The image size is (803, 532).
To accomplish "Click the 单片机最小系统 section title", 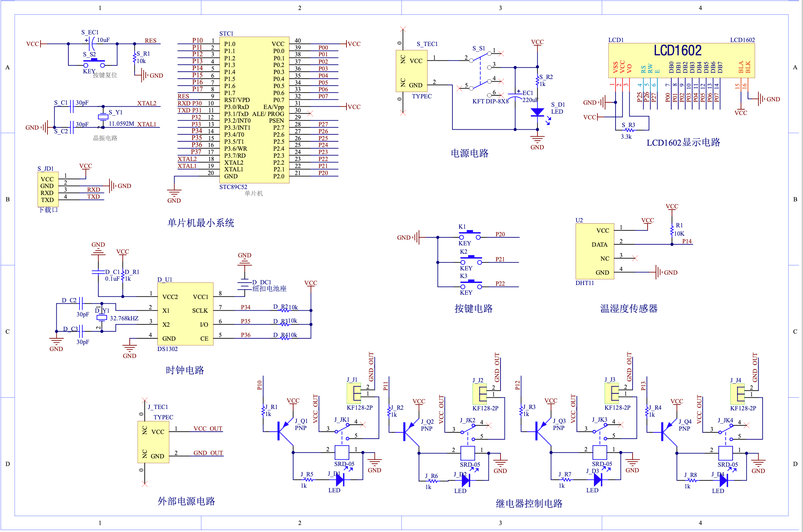I will 200,223.
